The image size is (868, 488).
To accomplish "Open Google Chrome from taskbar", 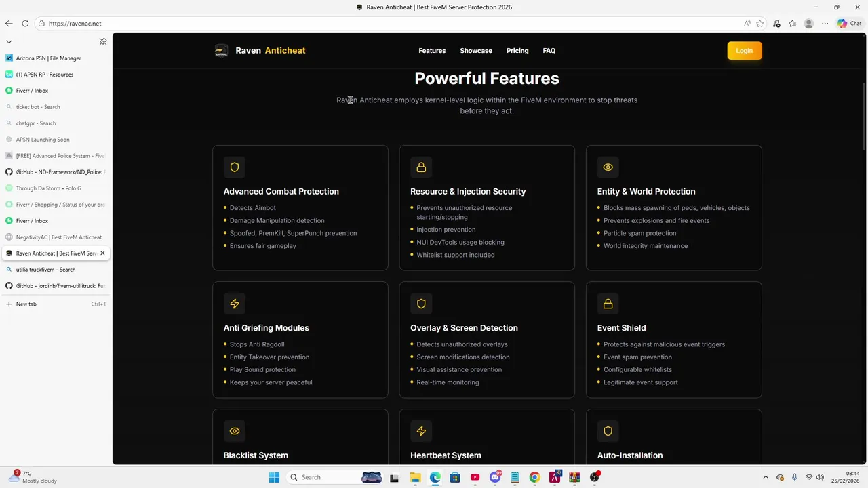I will point(534,477).
